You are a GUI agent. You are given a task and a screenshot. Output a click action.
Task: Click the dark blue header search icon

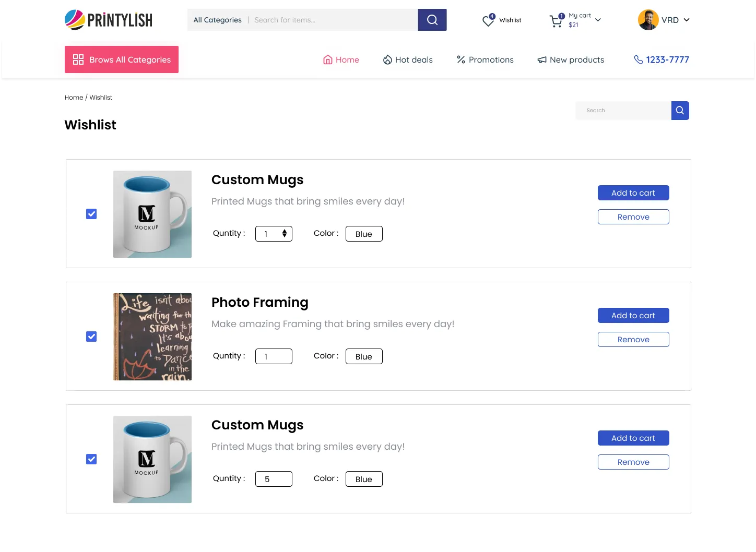[432, 20]
